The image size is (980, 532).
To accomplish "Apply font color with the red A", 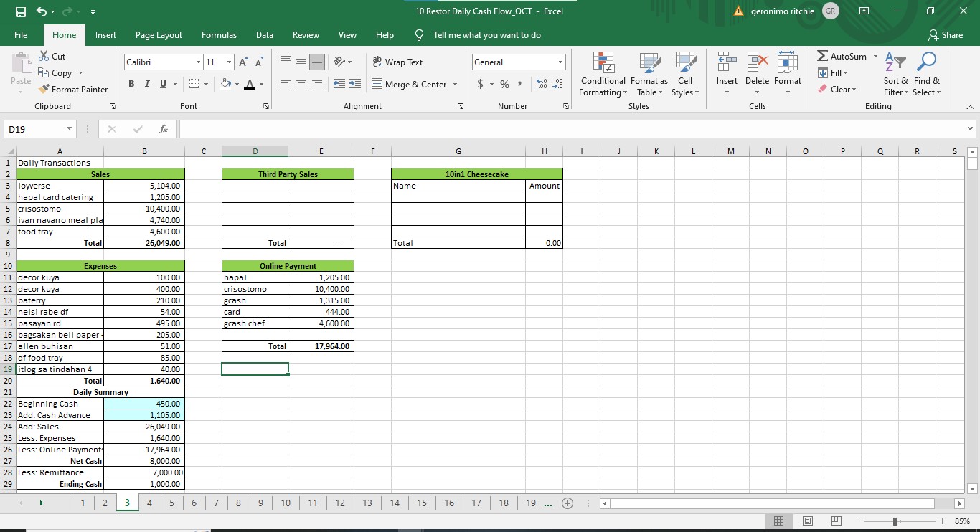I will (250, 84).
